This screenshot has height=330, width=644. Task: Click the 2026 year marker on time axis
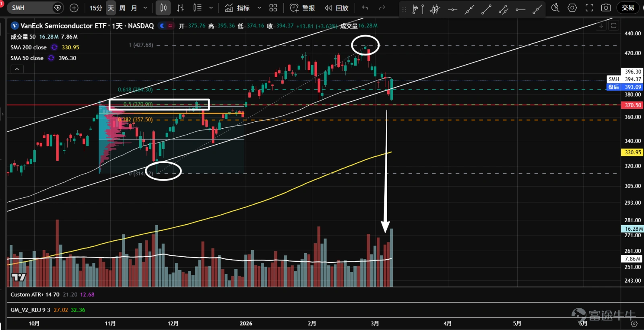246,324
